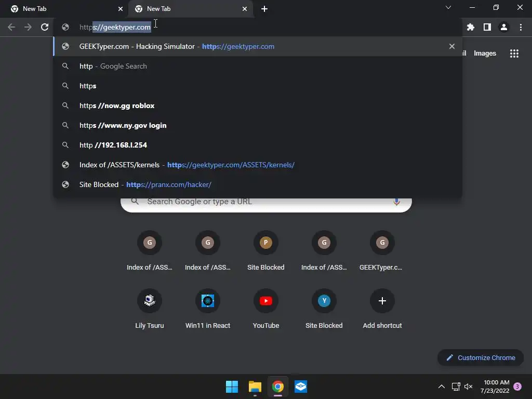Viewport: 532px width, 399px height.
Task: Click the Chrome taskbar icon
Action: (278, 387)
